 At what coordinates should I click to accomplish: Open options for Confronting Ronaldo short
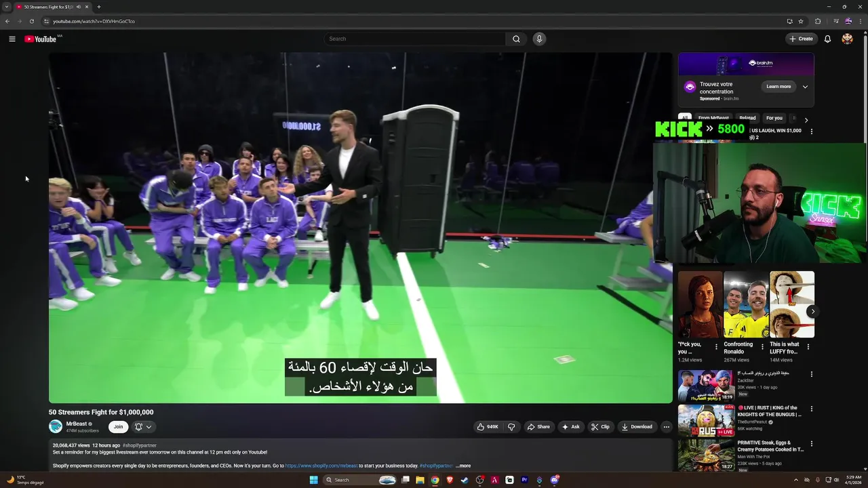coord(762,346)
